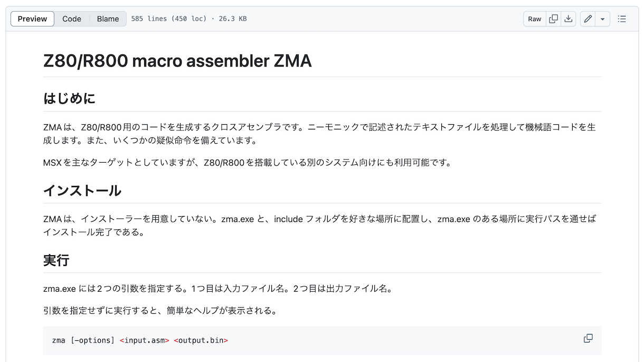Copy the zma command code snippet
644x362 pixels.
[588, 338]
